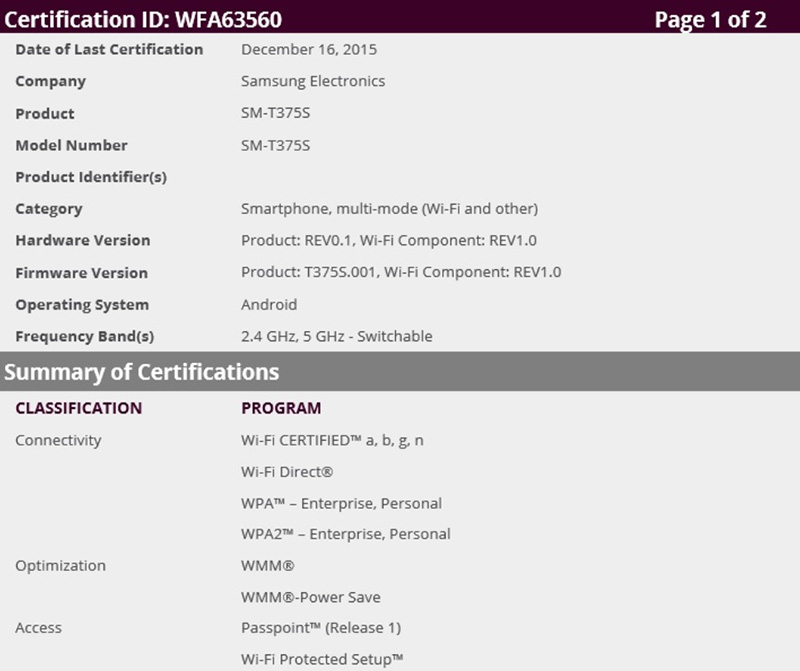Click the PROGRAM column header

coord(282,408)
